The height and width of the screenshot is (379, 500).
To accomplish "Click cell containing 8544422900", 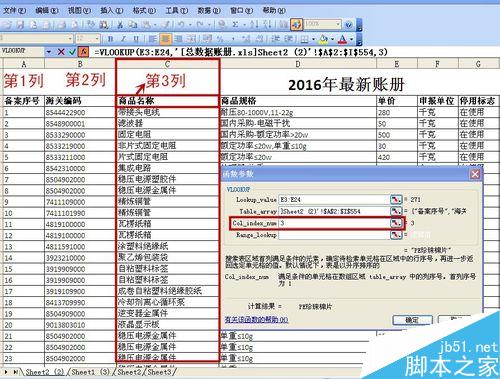I will pos(79,112).
